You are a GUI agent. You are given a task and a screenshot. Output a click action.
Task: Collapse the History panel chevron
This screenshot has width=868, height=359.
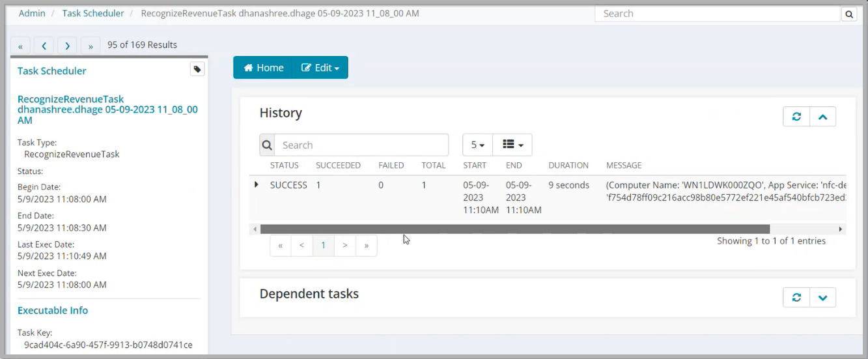click(x=822, y=117)
